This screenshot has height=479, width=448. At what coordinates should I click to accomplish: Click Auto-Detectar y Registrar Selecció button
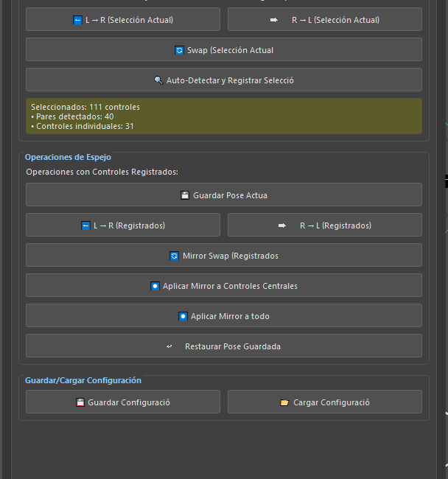(x=224, y=80)
